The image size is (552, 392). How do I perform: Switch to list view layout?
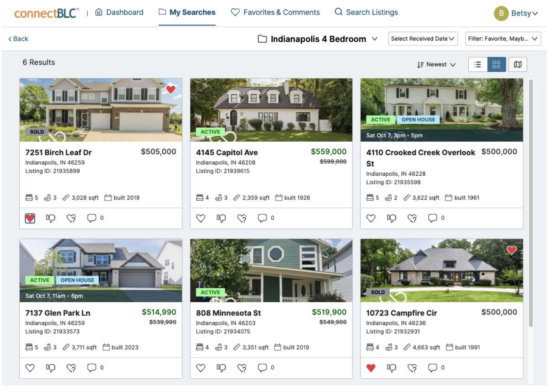(x=477, y=64)
